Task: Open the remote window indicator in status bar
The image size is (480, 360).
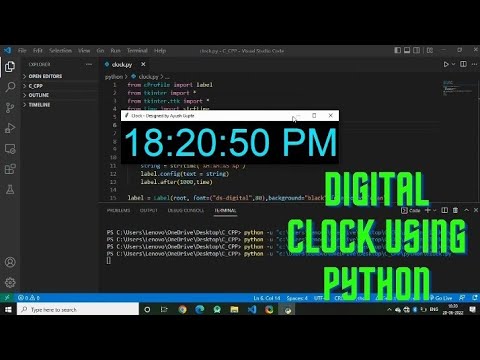Action: pos(7,298)
